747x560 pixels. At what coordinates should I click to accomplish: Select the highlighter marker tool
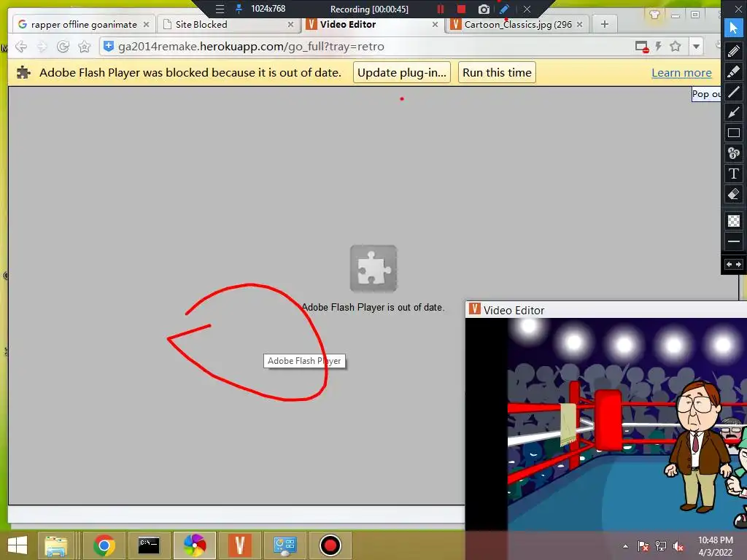point(734,71)
